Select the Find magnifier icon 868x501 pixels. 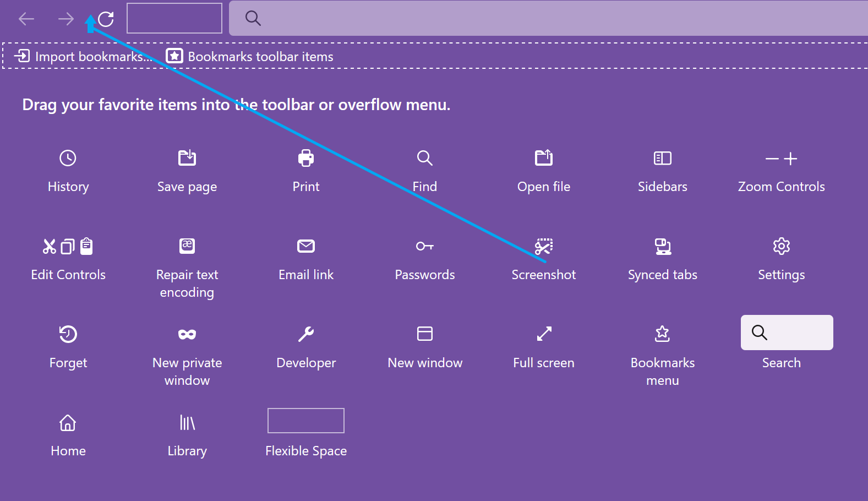point(424,159)
